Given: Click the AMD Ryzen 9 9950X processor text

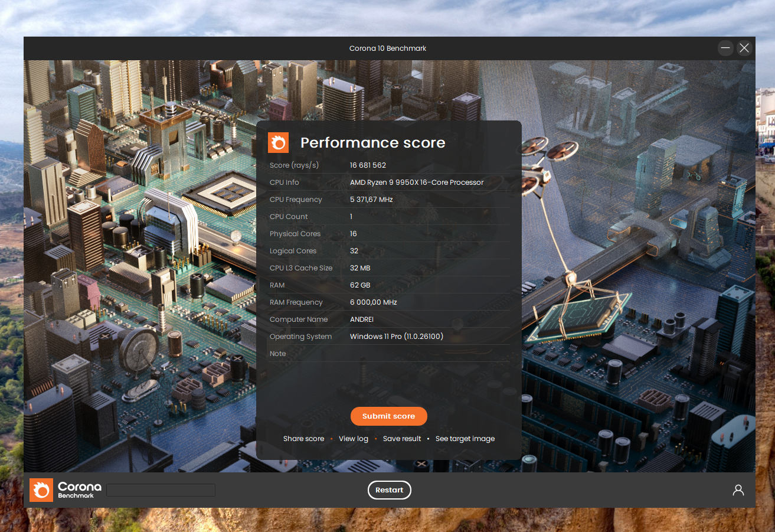Looking at the screenshot, I should [417, 182].
